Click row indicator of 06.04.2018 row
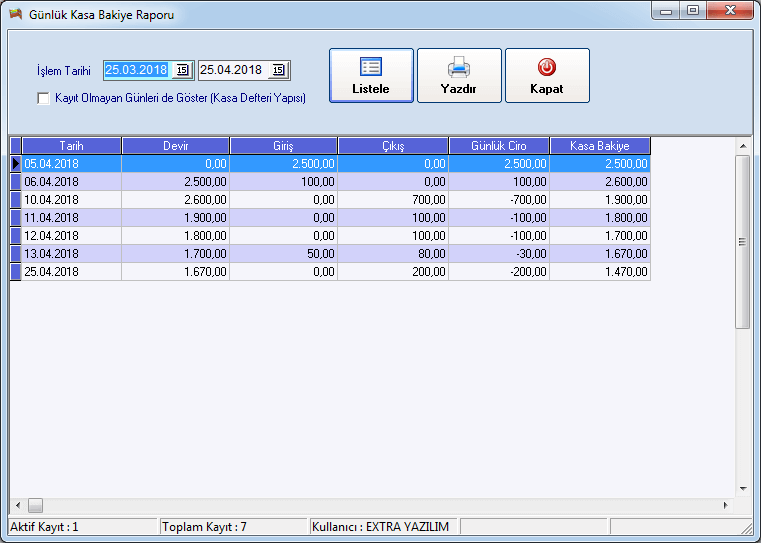Image resolution: width=761 pixels, height=543 pixels. click(x=16, y=181)
